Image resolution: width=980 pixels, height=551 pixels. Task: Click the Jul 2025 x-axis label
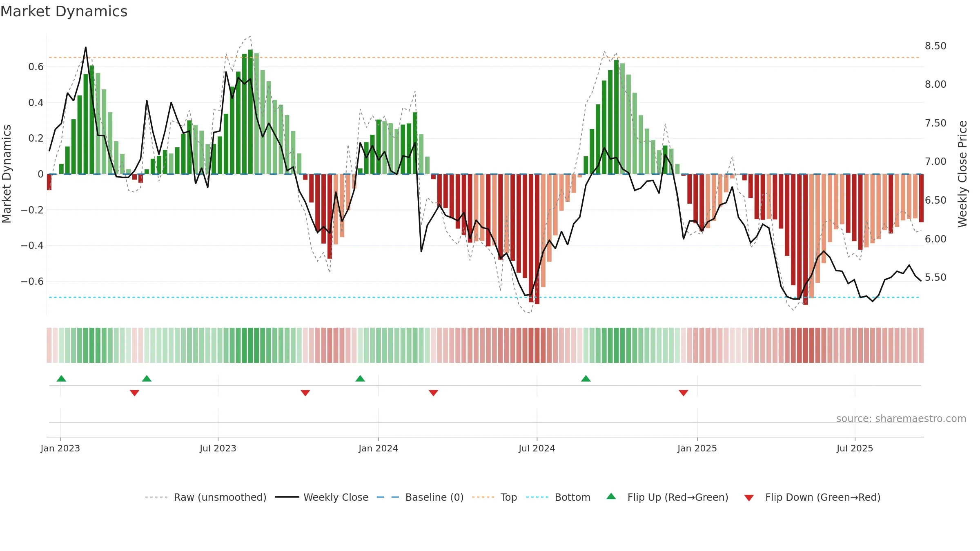[855, 448]
